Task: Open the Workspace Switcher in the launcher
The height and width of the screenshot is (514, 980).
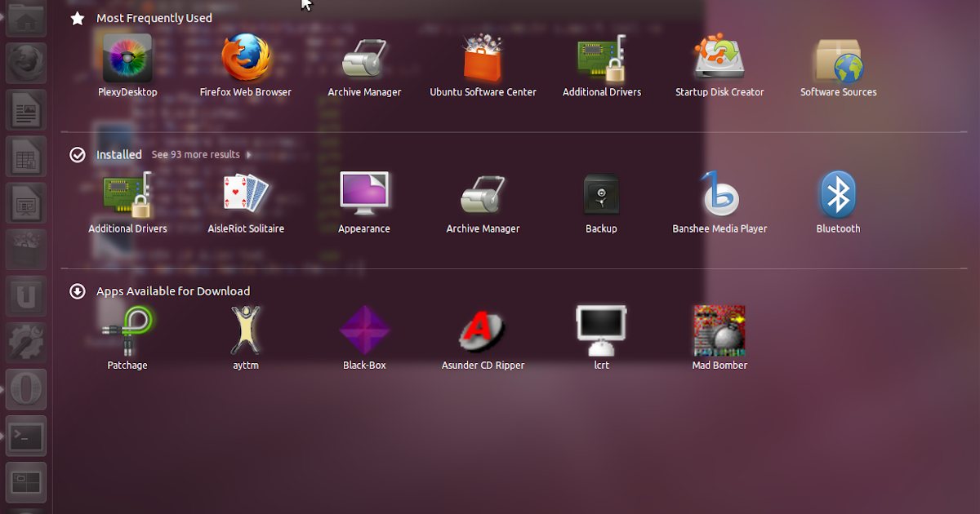Action: 26,482
